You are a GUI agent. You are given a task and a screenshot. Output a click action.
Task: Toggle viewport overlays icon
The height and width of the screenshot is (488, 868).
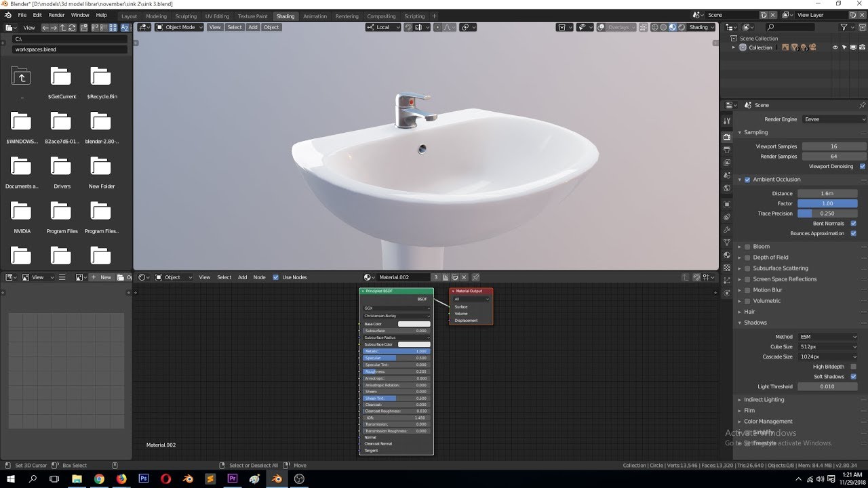click(601, 28)
